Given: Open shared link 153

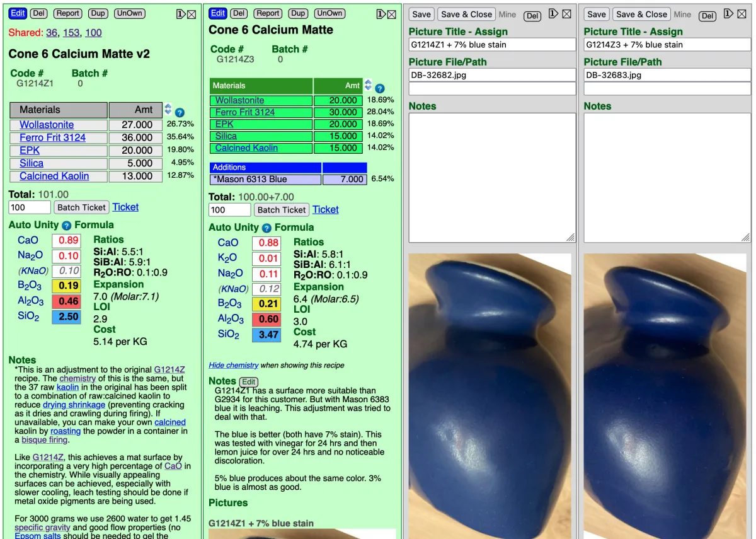Looking at the screenshot, I should pos(71,33).
